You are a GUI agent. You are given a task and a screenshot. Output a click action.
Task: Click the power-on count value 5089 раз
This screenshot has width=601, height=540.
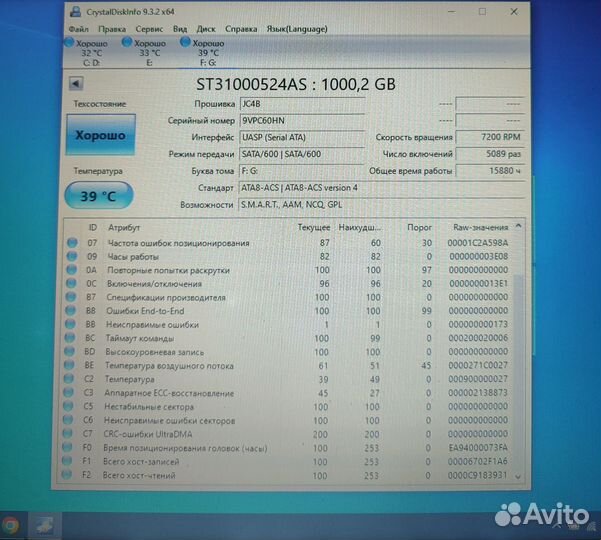coord(489,154)
